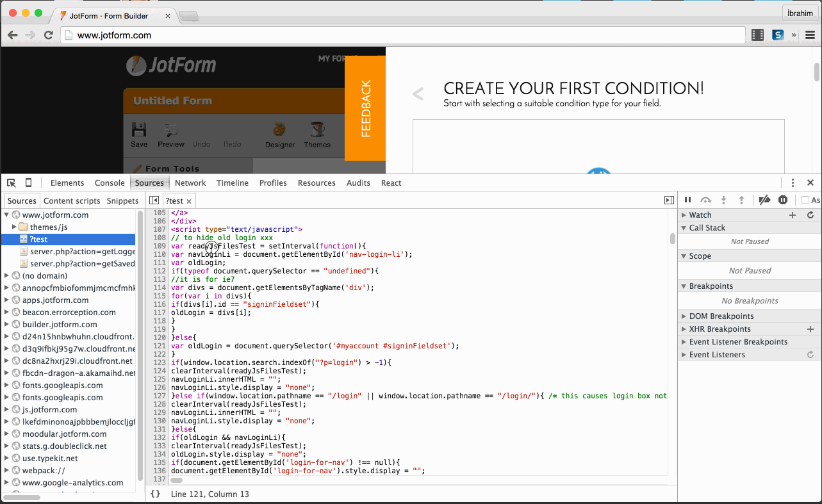Expand apps.jotform.com domain node
The width and height of the screenshot is (822, 504).
6,300
